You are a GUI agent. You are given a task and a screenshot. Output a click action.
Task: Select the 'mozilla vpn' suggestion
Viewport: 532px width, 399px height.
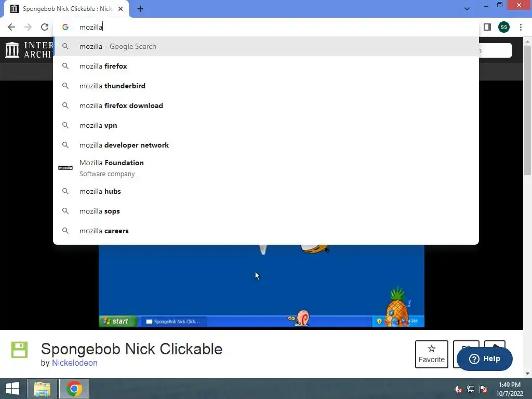click(x=266, y=125)
